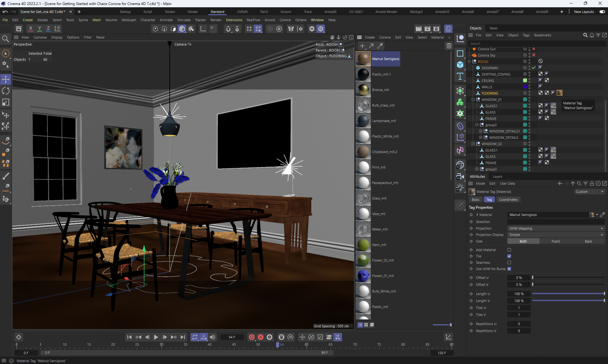The height and width of the screenshot is (364, 608).
Task: Uncheck the Tile checkbox
Action: coord(509,256)
